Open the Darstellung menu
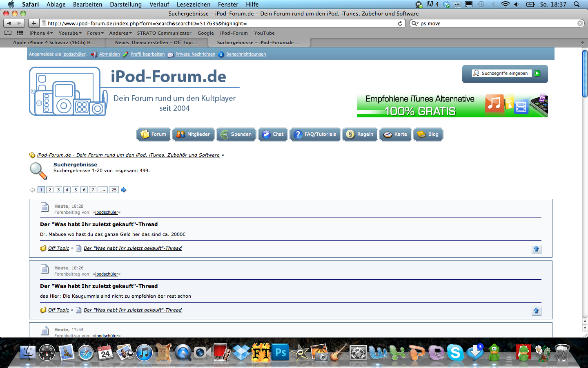This screenshot has width=588, height=368. click(126, 4)
